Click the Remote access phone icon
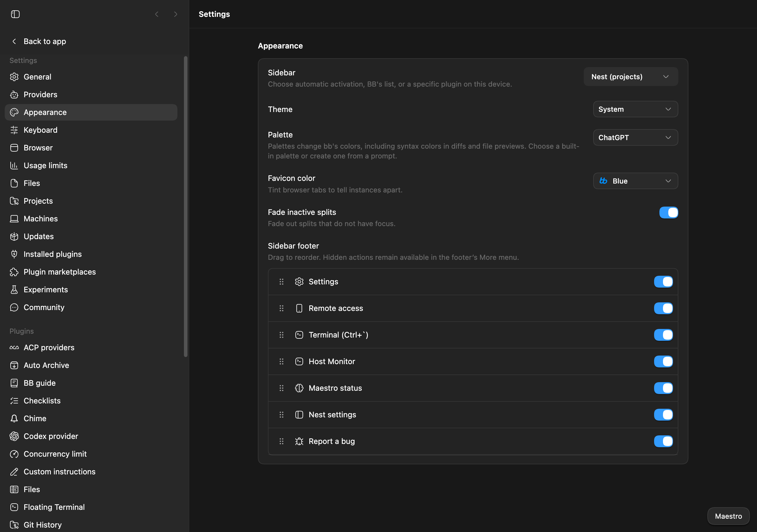This screenshot has height=532, width=757. 299,308
